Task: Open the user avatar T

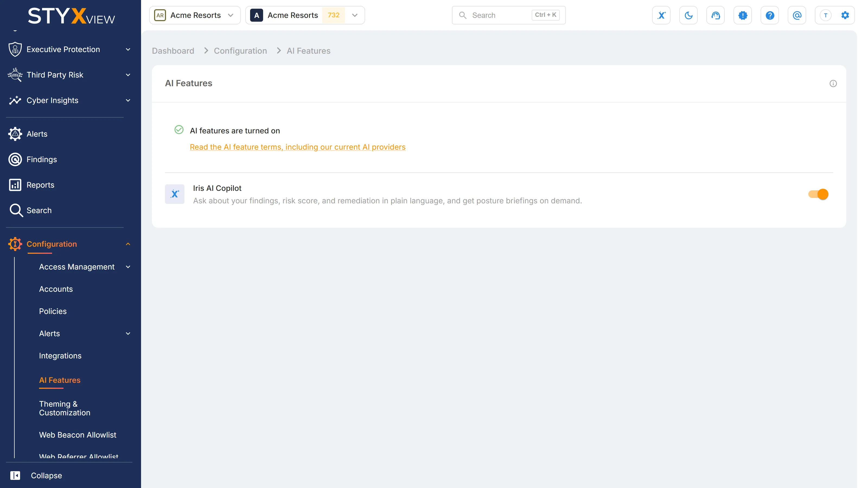Action: [825, 15]
